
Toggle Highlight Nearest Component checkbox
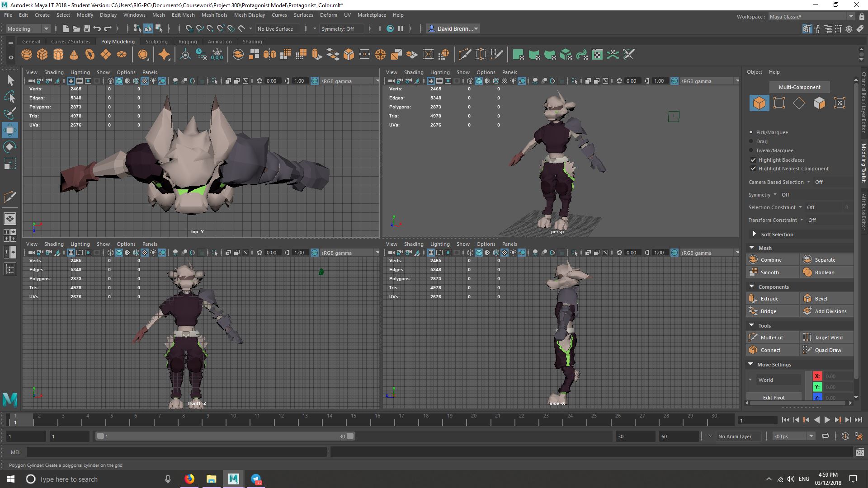(x=753, y=169)
